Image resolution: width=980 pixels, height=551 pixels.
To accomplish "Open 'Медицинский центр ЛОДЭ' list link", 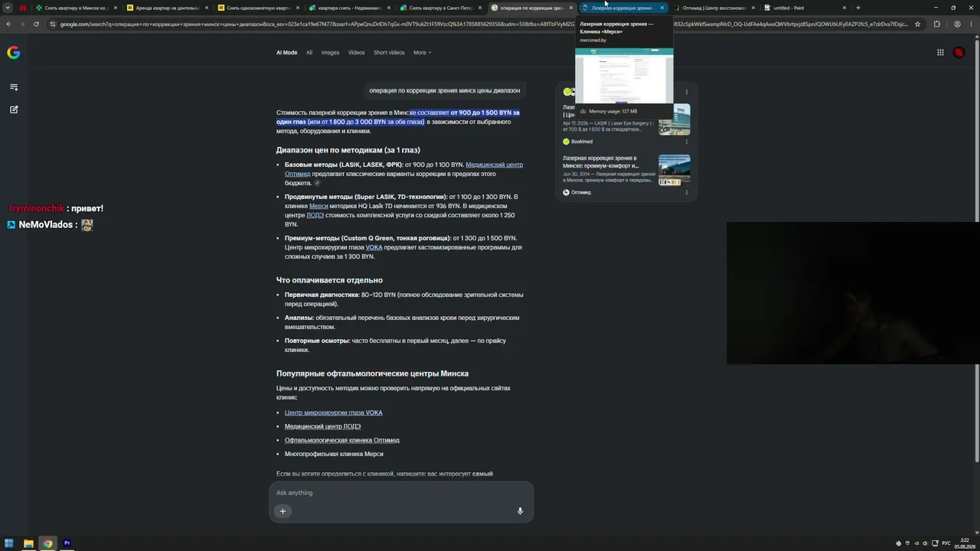I will tap(322, 426).
